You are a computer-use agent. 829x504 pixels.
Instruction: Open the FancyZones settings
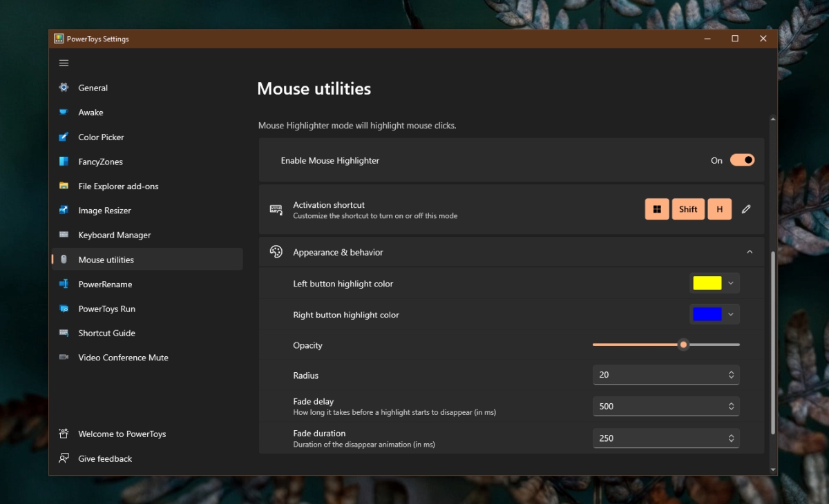pyautogui.click(x=147, y=162)
